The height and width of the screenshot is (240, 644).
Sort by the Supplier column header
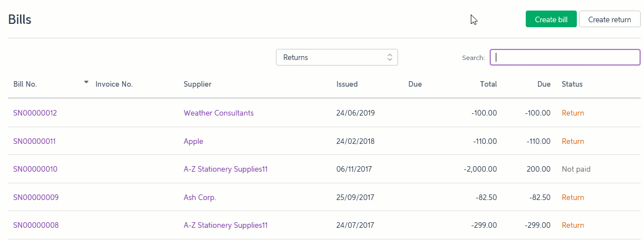tap(198, 84)
